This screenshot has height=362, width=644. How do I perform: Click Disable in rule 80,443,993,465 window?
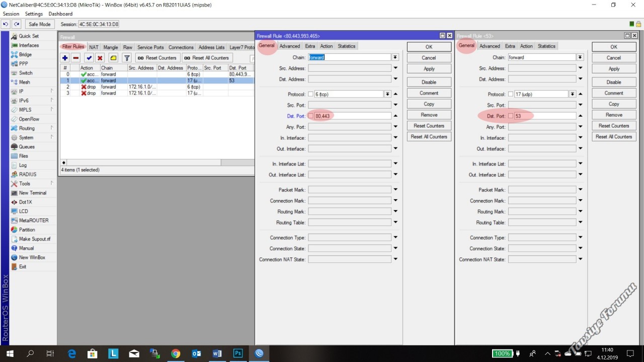(x=429, y=82)
